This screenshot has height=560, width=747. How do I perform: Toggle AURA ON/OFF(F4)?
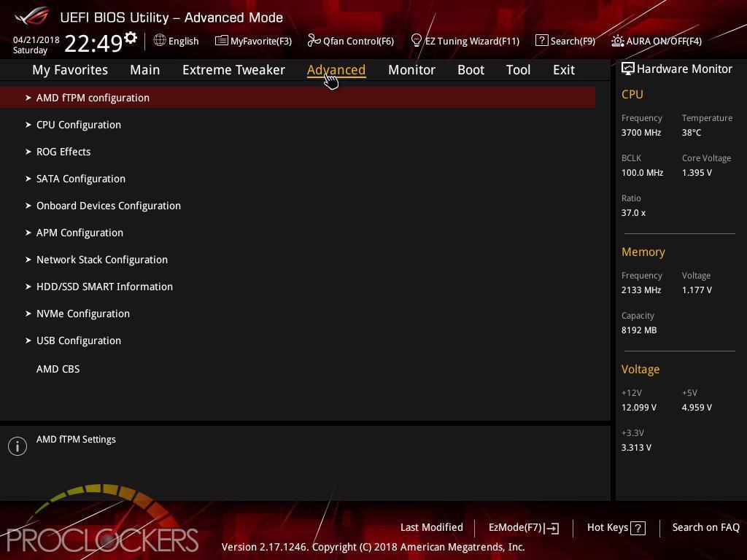click(664, 41)
